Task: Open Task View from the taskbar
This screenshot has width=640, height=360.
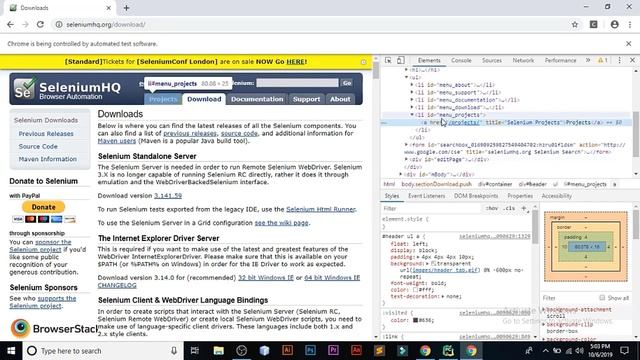Action: pos(195,351)
